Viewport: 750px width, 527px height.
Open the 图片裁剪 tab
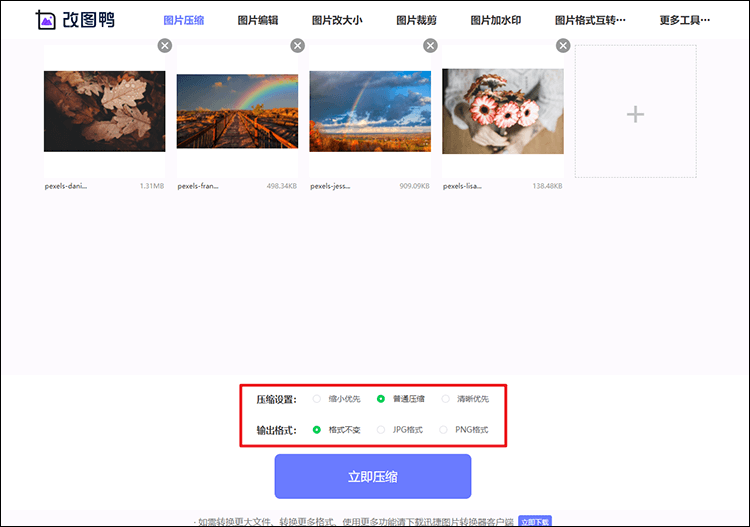(416, 20)
